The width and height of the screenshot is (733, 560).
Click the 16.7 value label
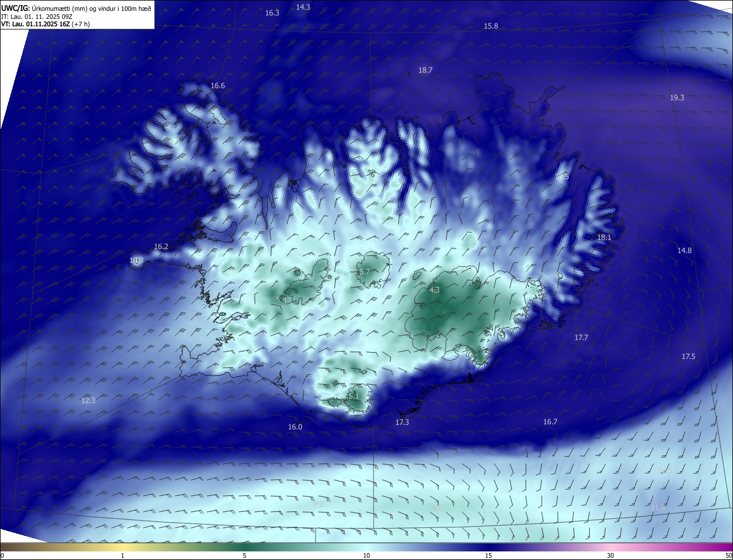pyautogui.click(x=550, y=422)
